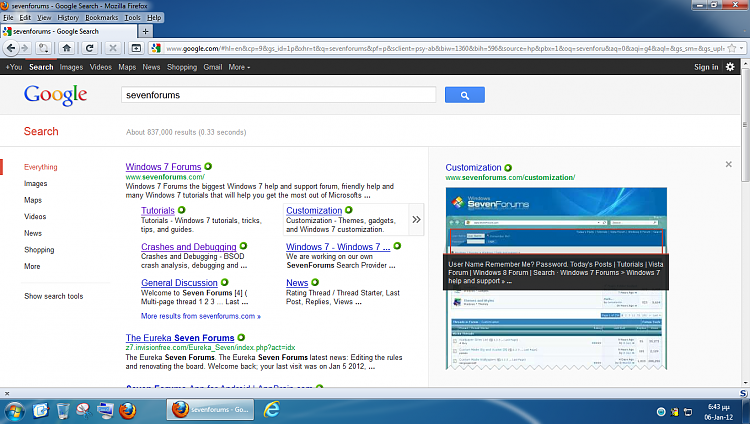
Task: Go back with the browser Back arrow
Action: coord(11,48)
